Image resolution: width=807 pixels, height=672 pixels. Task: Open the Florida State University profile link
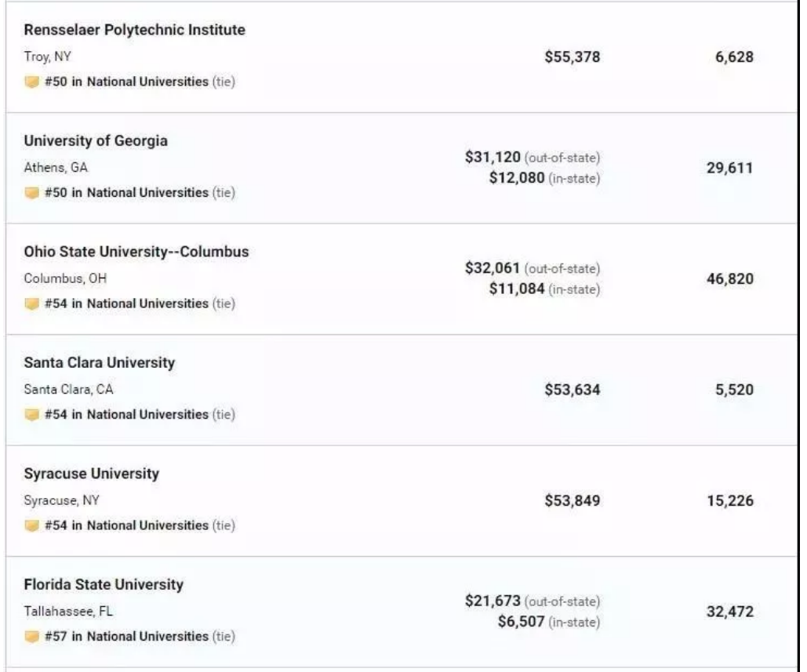tap(104, 585)
